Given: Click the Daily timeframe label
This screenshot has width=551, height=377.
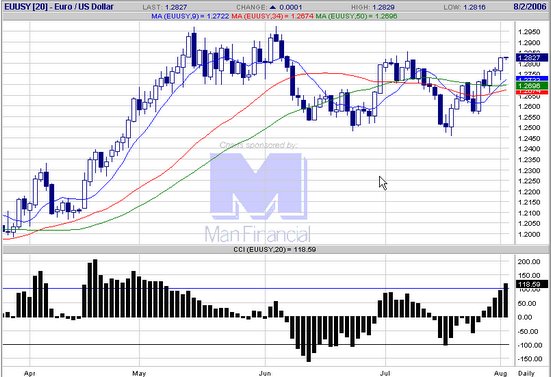Looking at the screenshot, I should coord(526,373).
